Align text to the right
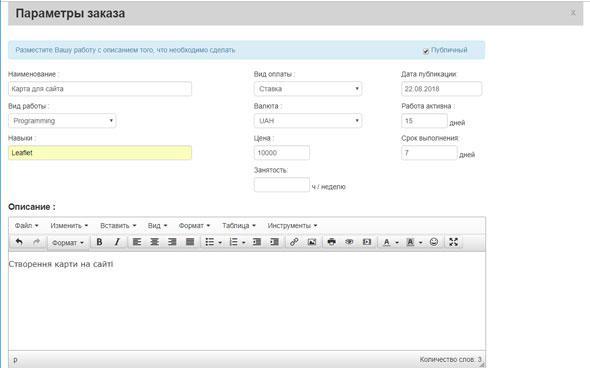Viewport: 590px width, 368px height. (172, 242)
